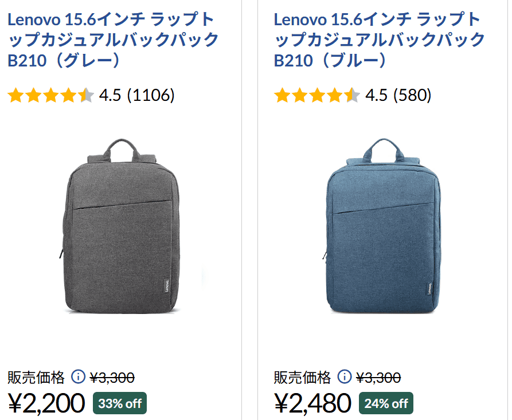Click the ¥2,480 sale price

pos(313,403)
